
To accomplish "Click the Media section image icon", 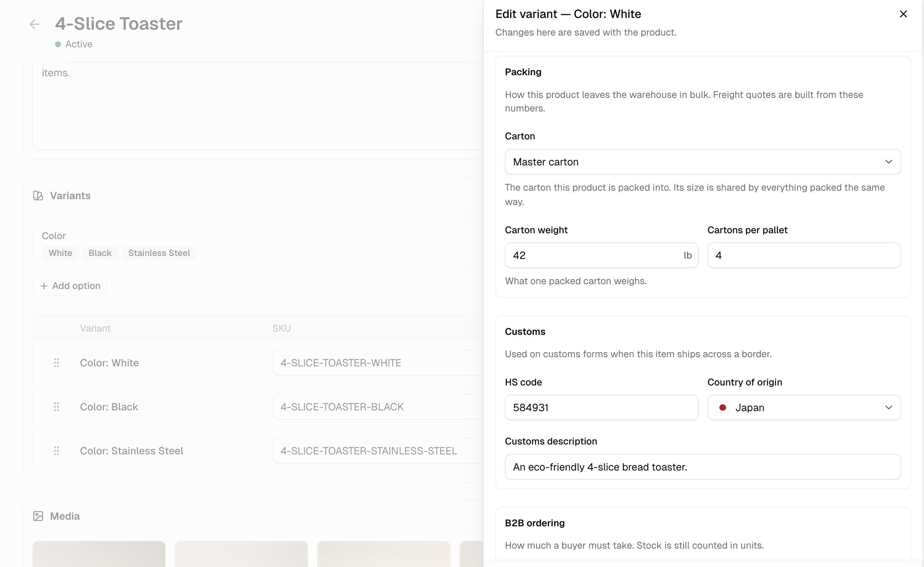I will [x=38, y=516].
